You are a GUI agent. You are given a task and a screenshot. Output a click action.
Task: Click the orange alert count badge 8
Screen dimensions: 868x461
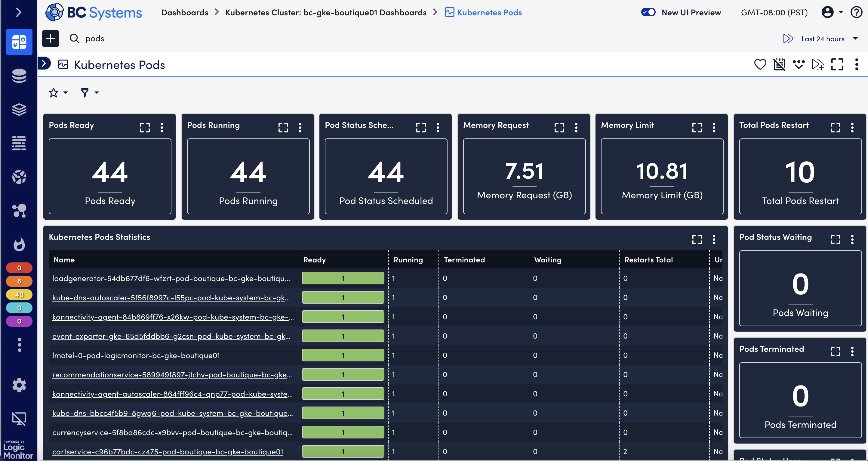pos(19,281)
